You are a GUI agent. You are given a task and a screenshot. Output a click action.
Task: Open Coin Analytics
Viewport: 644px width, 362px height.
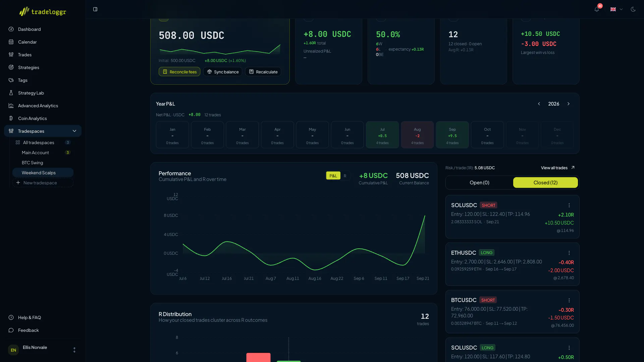pyautogui.click(x=43, y=118)
